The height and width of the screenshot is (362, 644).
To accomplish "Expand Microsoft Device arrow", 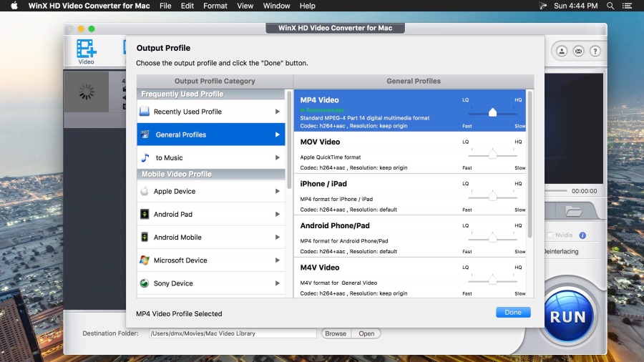I will 278,260.
